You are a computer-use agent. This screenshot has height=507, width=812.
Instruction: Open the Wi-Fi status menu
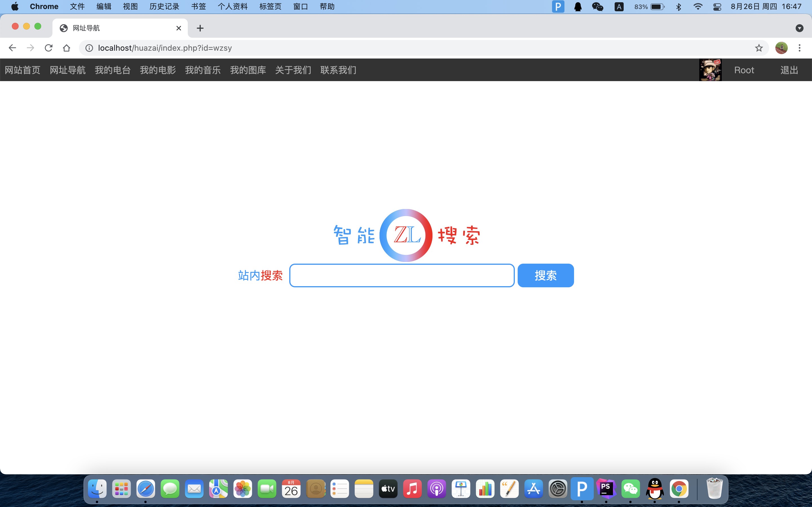click(698, 6)
